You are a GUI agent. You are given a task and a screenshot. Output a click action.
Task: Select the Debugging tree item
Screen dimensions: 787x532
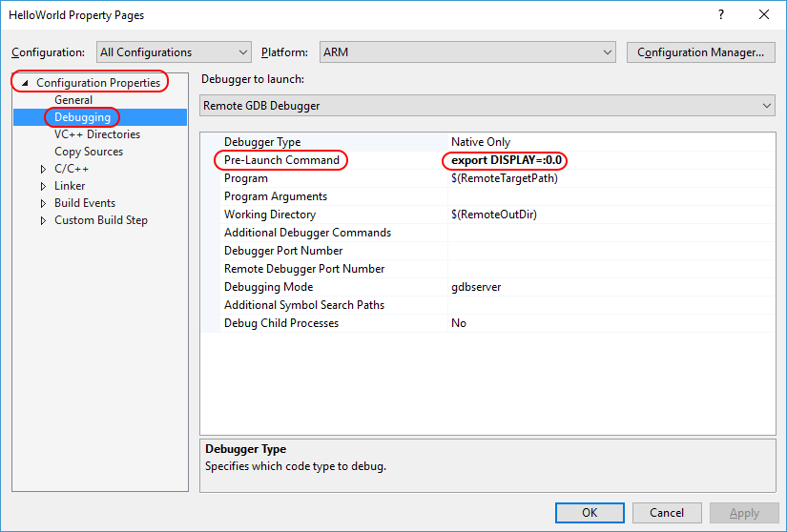pos(82,117)
